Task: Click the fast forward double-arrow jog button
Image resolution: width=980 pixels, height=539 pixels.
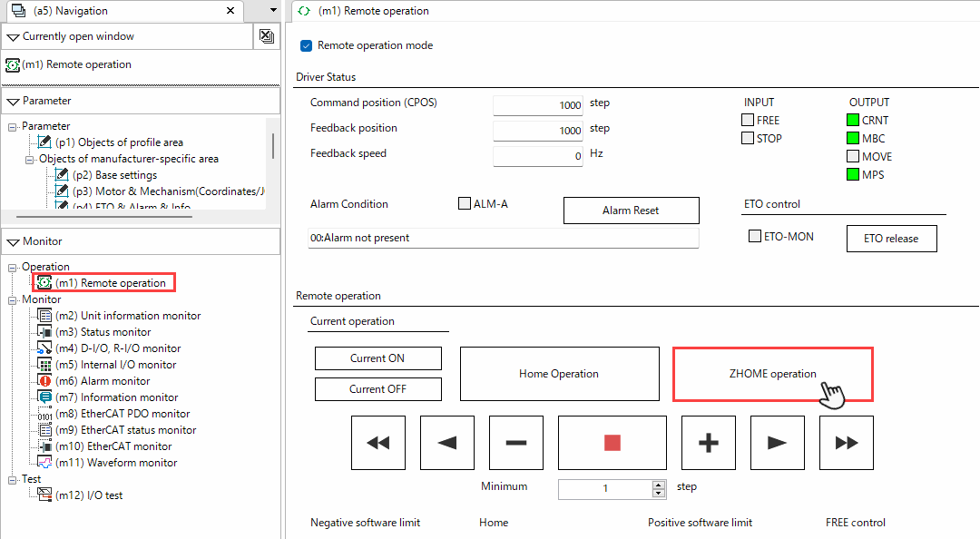Action: pos(847,443)
